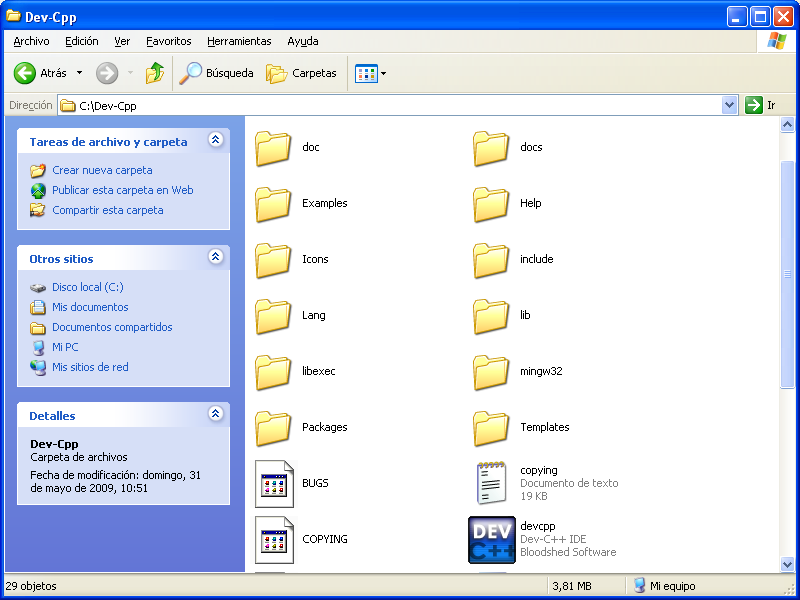Screen dimensions: 800x600
Task: Click the Crear nueva carpeta folder icon
Action: click(x=38, y=170)
